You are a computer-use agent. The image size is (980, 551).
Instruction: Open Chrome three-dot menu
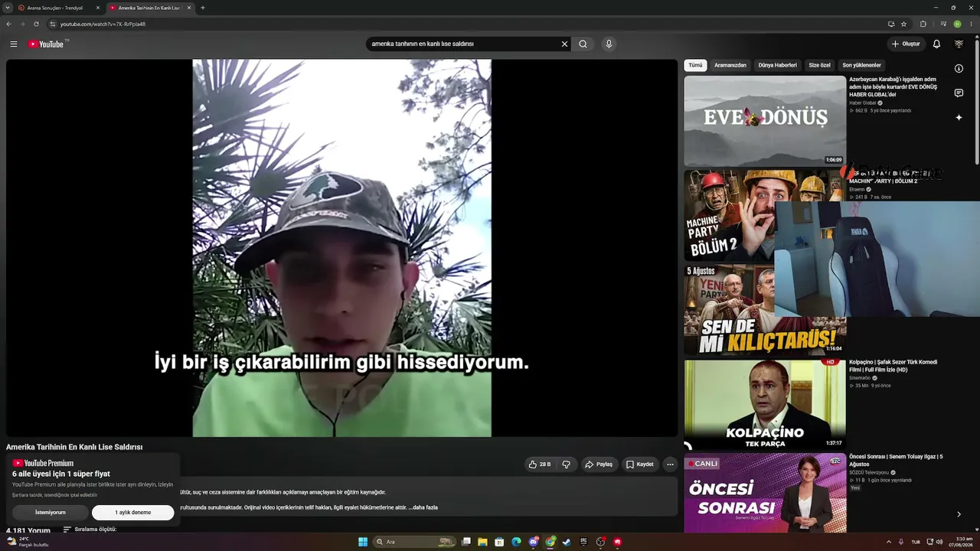971,24
